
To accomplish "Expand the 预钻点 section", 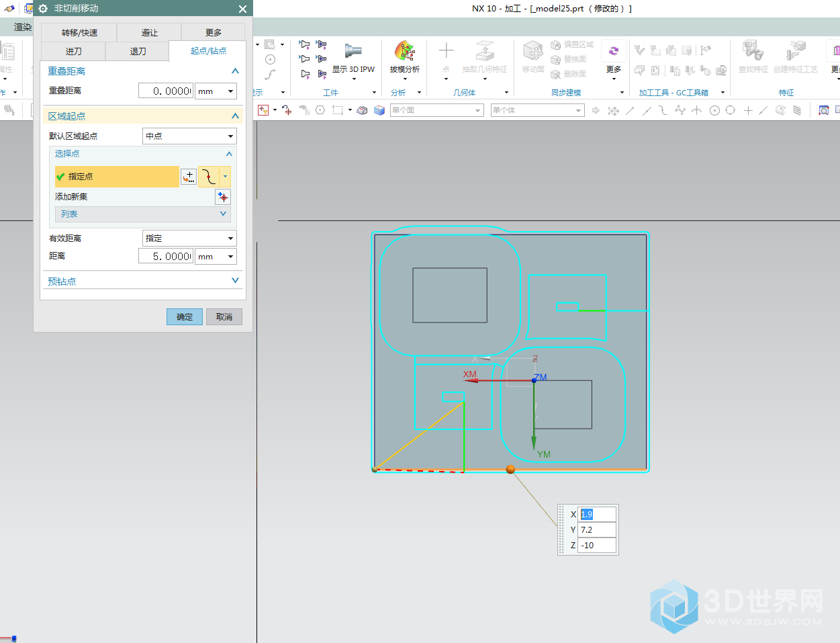I will [235, 281].
